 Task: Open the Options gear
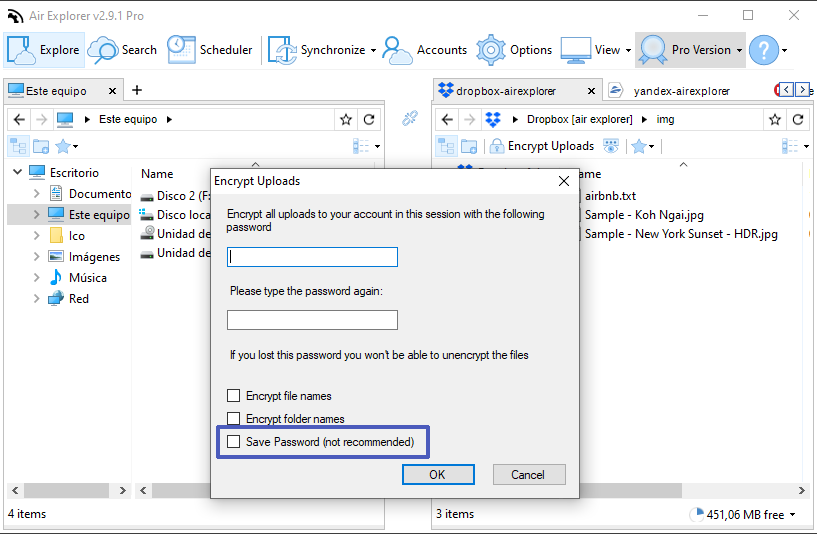pos(514,50)
